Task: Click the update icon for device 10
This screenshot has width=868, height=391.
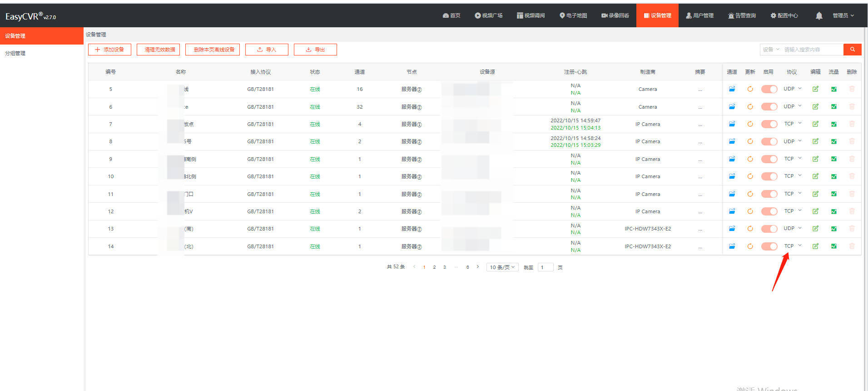Action: [x=750, y=176]
